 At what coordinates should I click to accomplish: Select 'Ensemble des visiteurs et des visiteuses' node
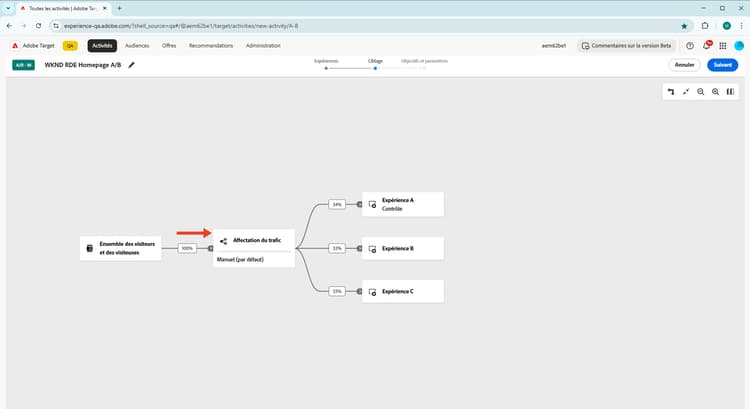(x=121, y=248)
